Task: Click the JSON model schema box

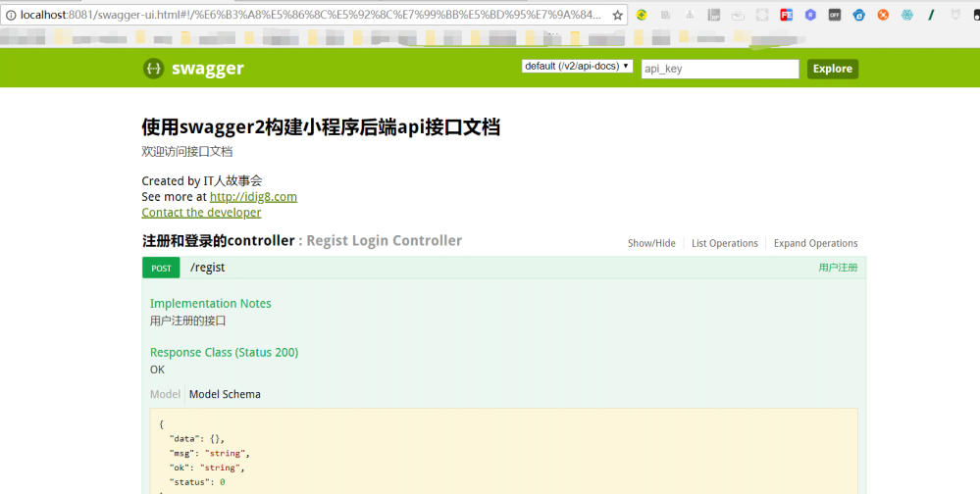Action: click(504, 451)
